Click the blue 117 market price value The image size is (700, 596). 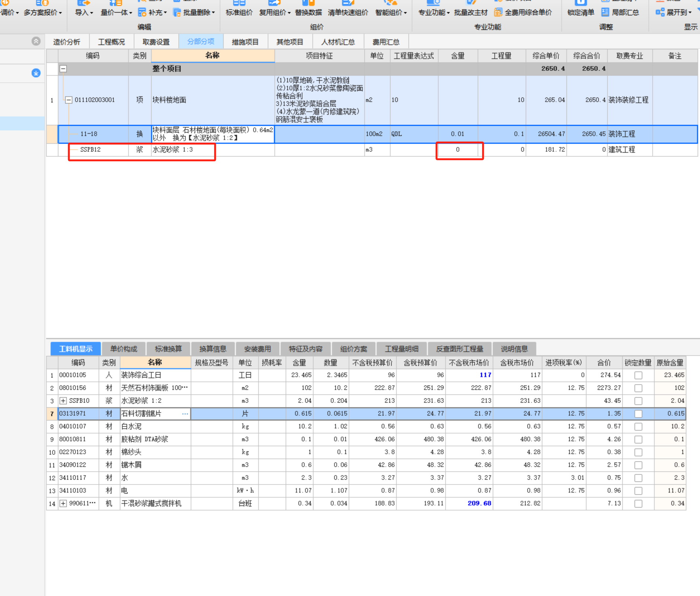tap(485, 375)
